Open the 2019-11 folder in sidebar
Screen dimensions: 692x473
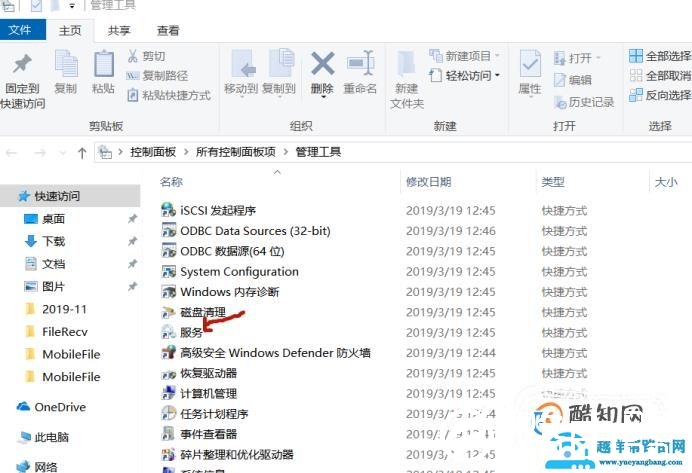point(64,309)
